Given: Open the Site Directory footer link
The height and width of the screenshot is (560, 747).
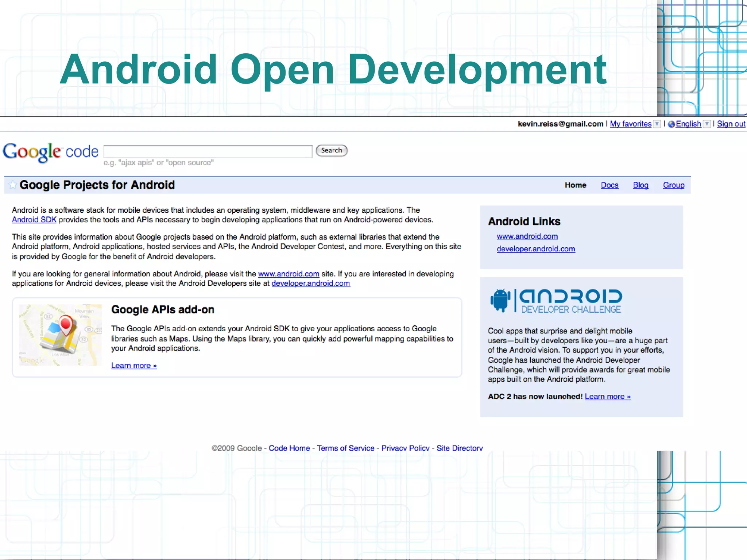Looking at the screenshot, I should [x=460, y=448].
